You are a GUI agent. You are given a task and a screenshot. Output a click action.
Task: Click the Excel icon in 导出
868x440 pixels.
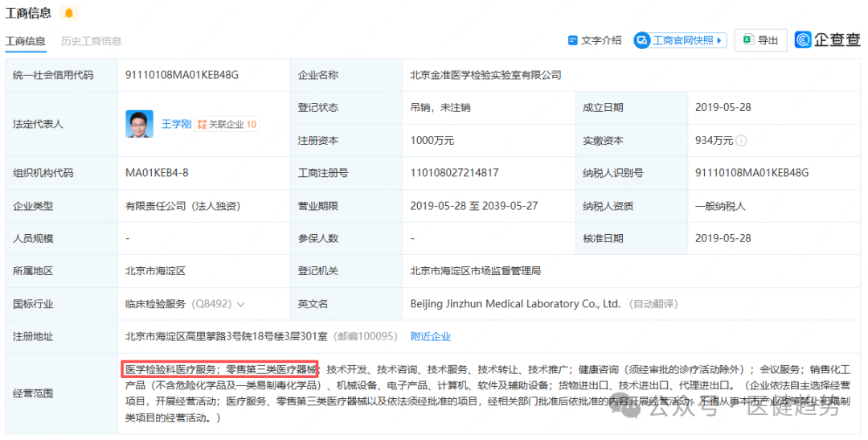pos(748,40)
